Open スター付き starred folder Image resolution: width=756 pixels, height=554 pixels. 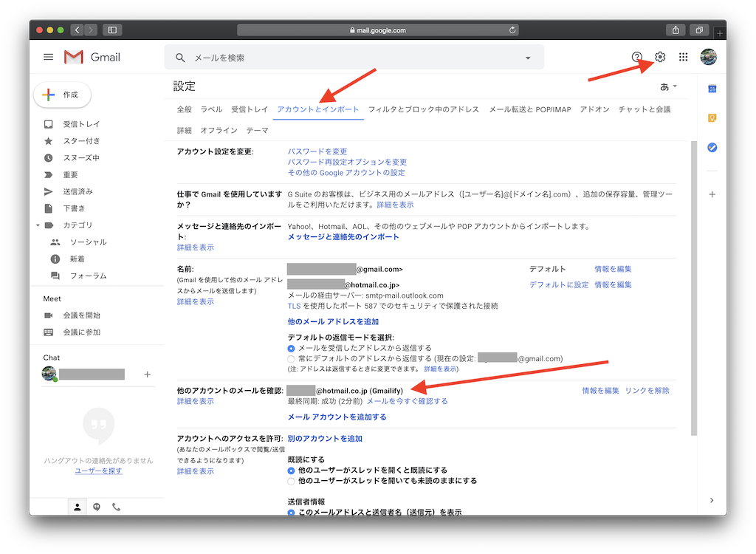[x=81, y=141]
